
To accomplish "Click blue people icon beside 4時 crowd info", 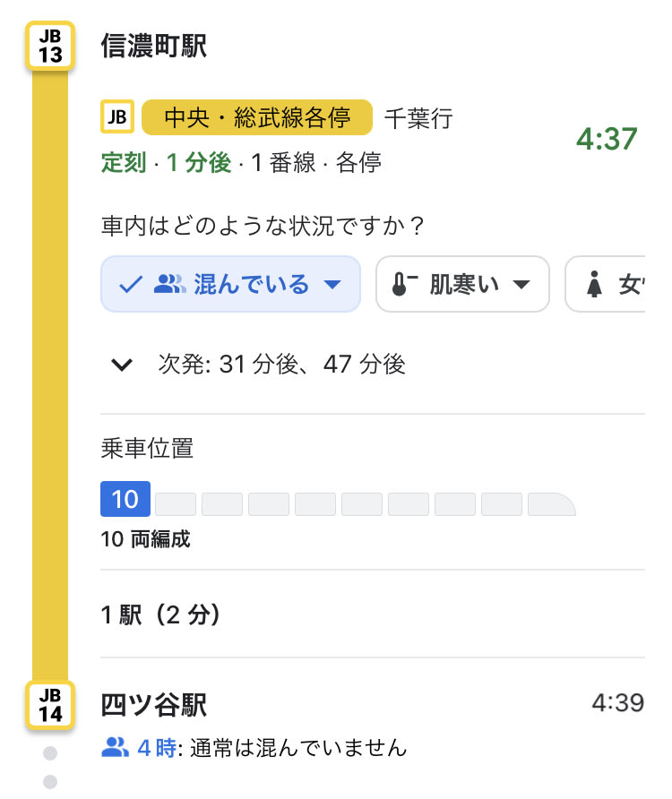I will (116, 748).
